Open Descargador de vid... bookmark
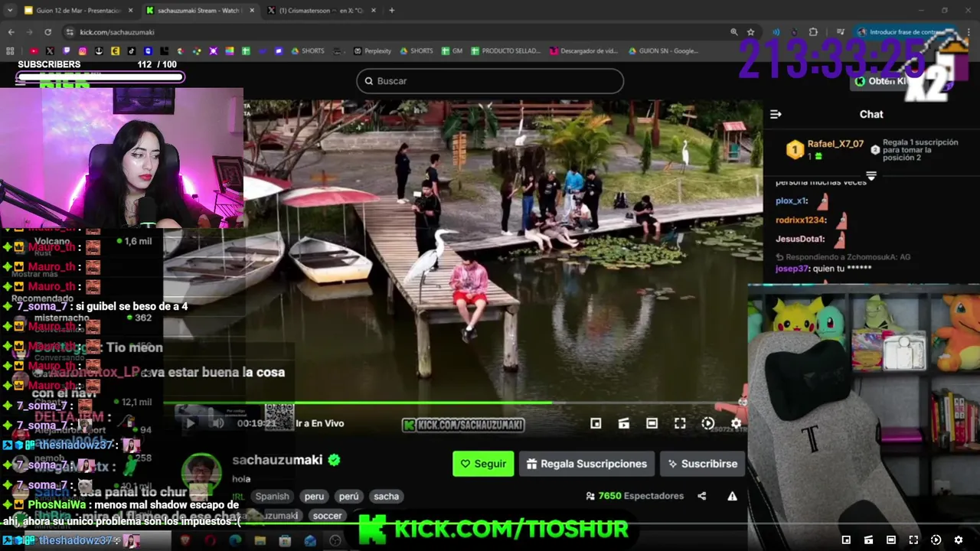Screen dimensions: 980x551 584,51
